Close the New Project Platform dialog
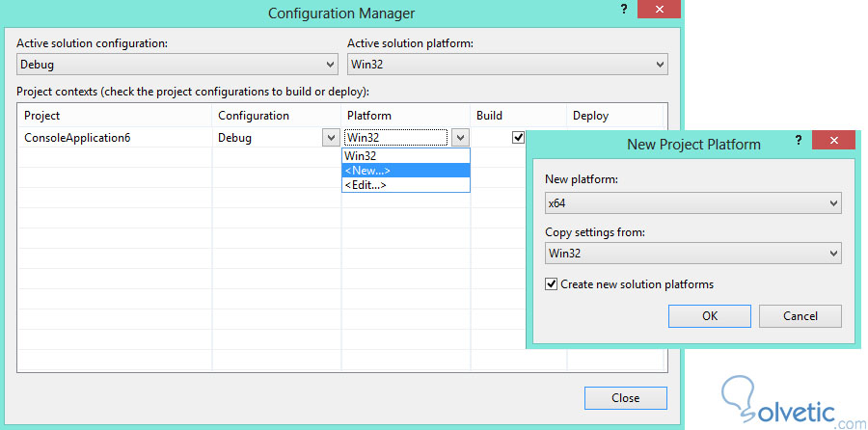868x430 pixels. [x=832, y=141]
